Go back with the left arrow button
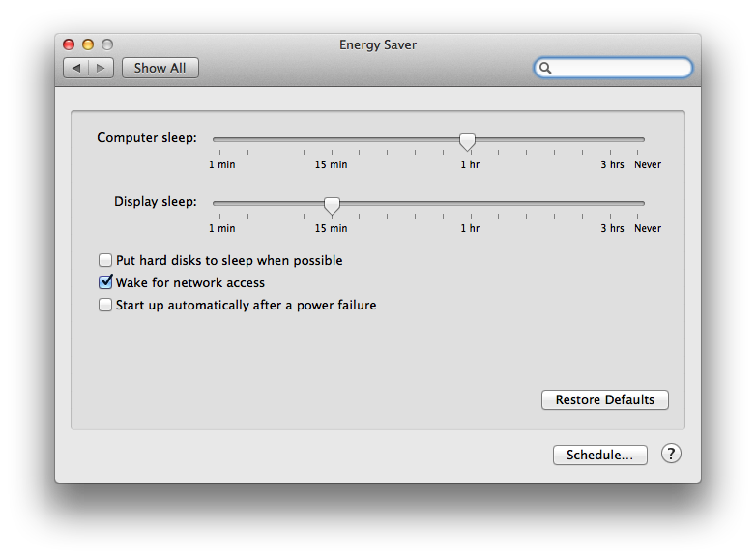 (76, 68)
